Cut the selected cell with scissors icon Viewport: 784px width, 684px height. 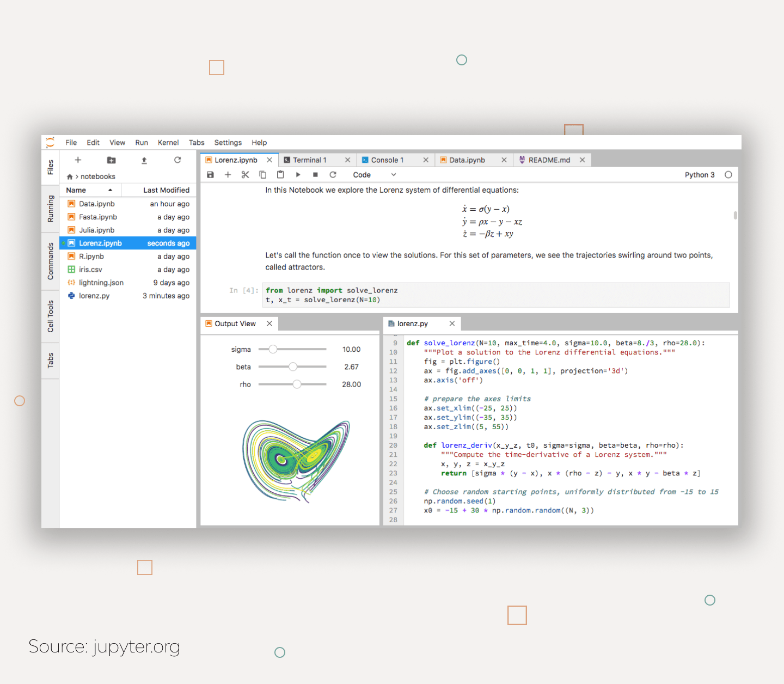coord(245,175)
